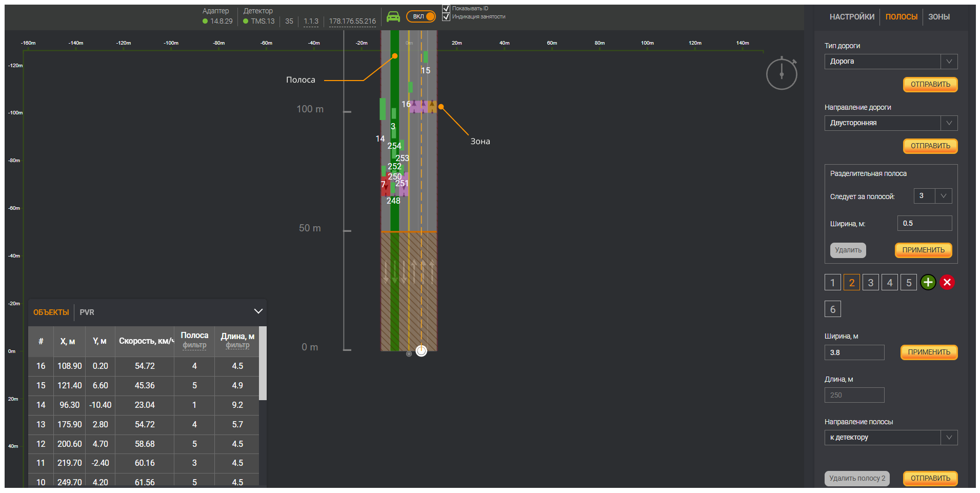Click ПРИМЕНИТЬ in Разделительная полоса box
The width and height of the screenshot is (980, 493).
[923, 250]
